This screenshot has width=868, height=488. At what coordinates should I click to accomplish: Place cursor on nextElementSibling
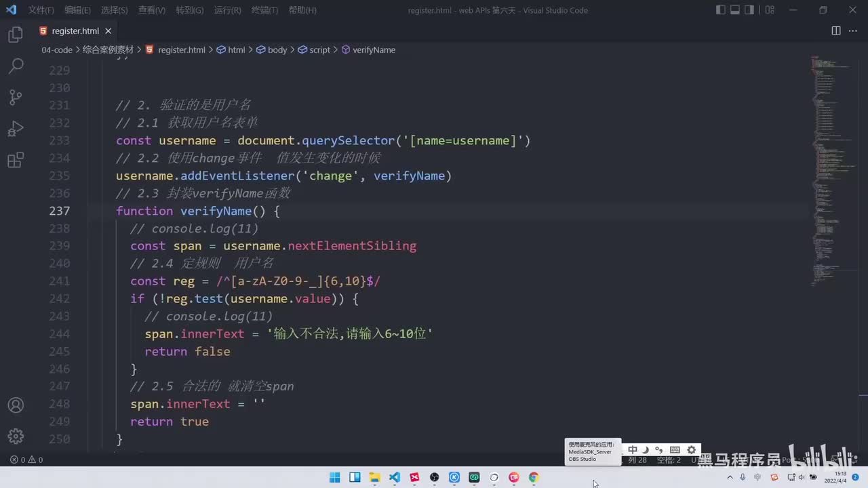352,245
